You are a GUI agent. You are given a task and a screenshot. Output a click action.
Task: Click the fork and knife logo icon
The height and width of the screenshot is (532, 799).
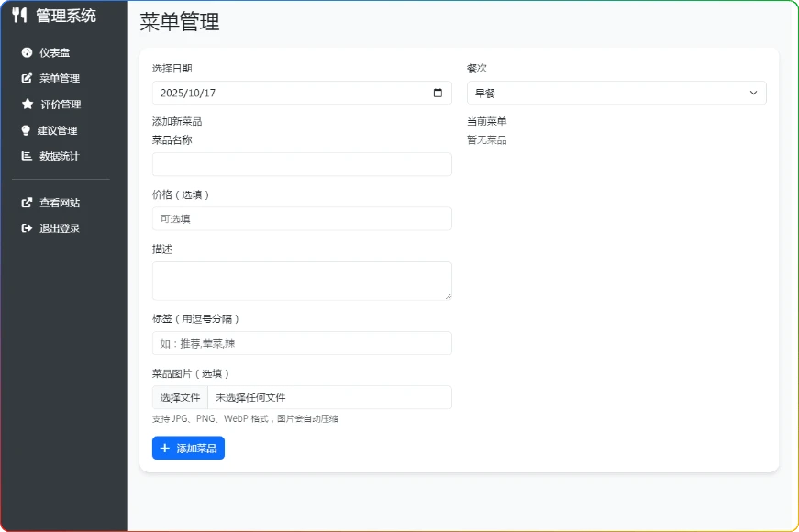pyautogui.click(x=19, y=16)
